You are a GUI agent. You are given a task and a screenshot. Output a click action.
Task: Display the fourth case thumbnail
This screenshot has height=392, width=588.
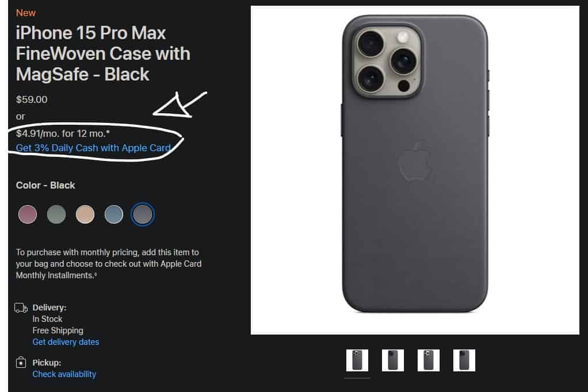[464, 360]
